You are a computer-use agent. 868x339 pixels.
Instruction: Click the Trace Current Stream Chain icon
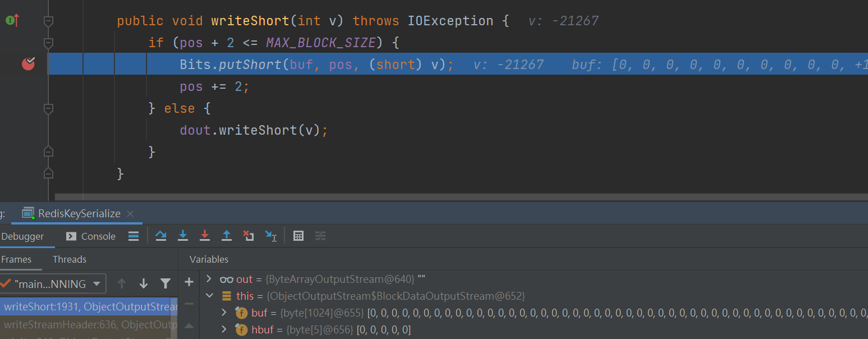coord(320,236)
